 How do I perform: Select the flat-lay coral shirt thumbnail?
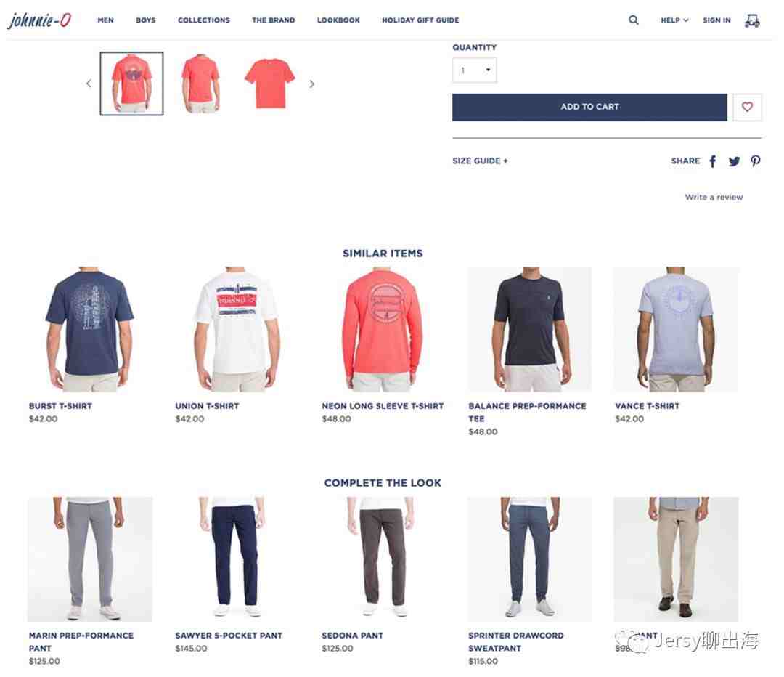pos(269,83)
